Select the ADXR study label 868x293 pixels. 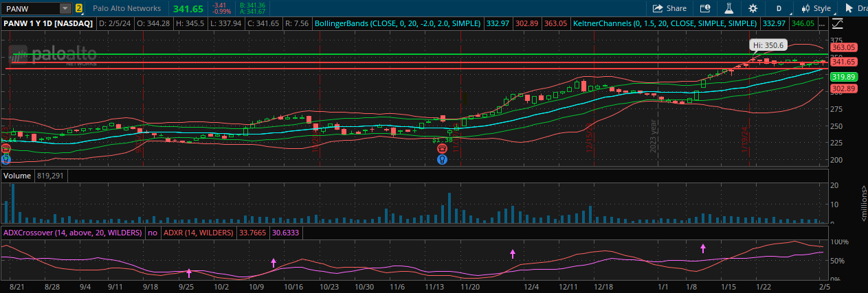(x=200, y=233)
